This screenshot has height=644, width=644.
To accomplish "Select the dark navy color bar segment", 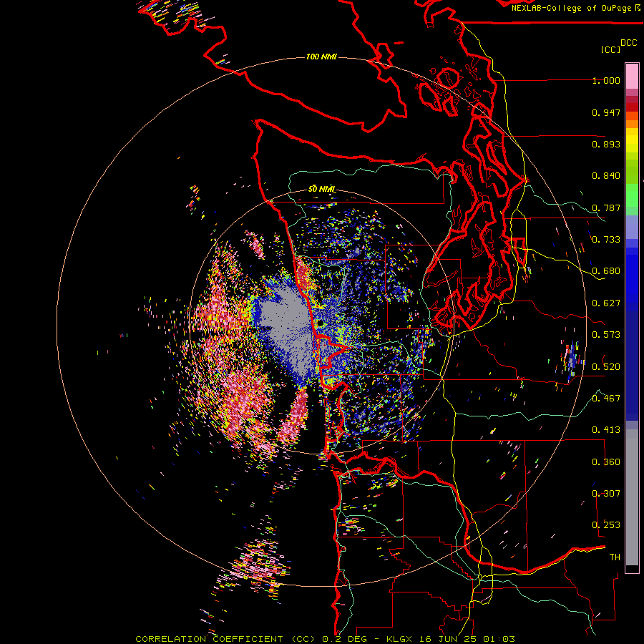I will [x=632, y=366].
